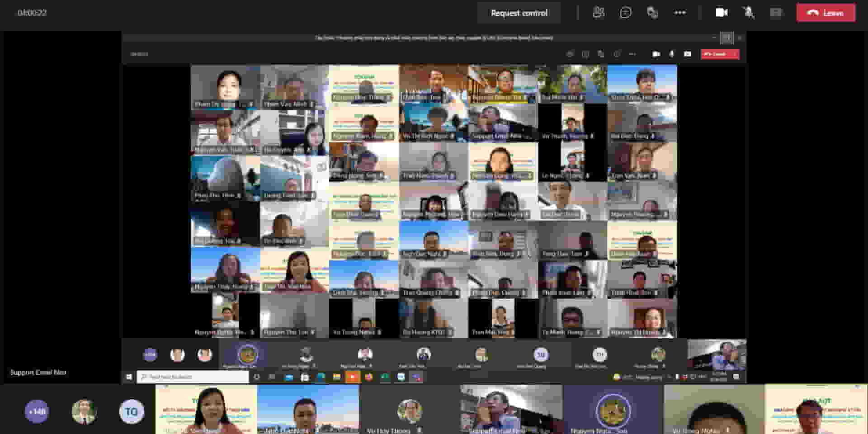
Task: Select the Vu Huy Thong participant tile
Action: (410, 410)
